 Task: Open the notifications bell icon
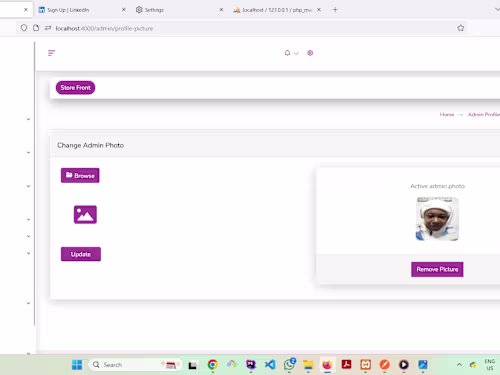[x=287, y=53]
